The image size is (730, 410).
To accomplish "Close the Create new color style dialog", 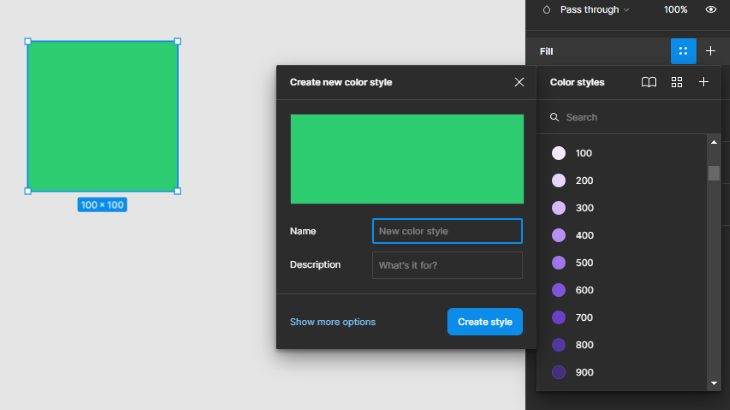I will (x=519, y=82).
